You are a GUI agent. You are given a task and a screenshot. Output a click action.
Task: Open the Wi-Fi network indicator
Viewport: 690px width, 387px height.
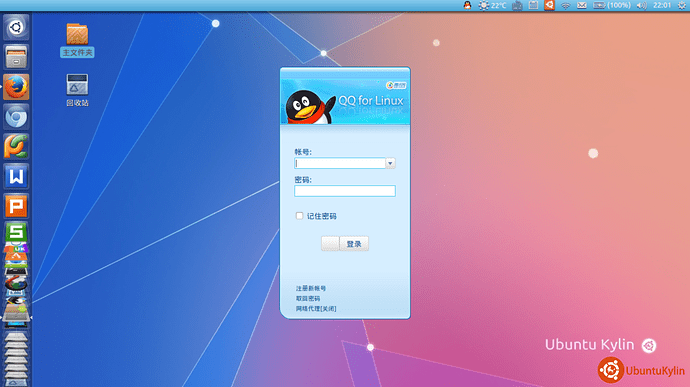coord(565,5)
